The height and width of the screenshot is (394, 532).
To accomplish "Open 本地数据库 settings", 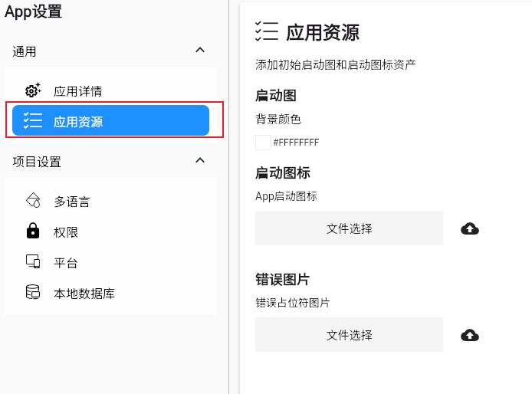I will 84,294.
